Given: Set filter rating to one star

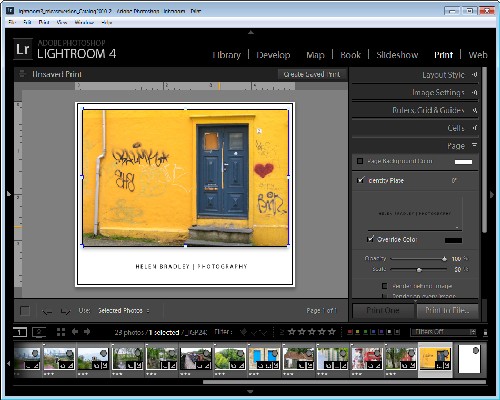Looking at the screenshot, I should [x=292, y=332].
